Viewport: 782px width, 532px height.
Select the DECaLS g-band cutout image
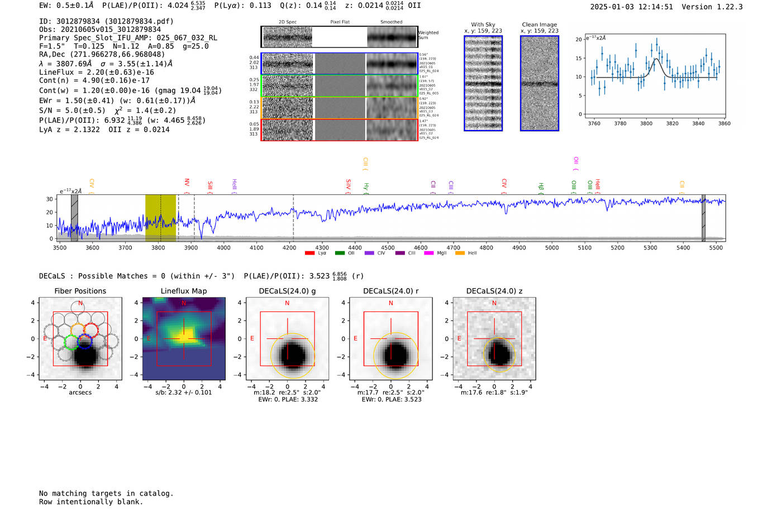287,338
